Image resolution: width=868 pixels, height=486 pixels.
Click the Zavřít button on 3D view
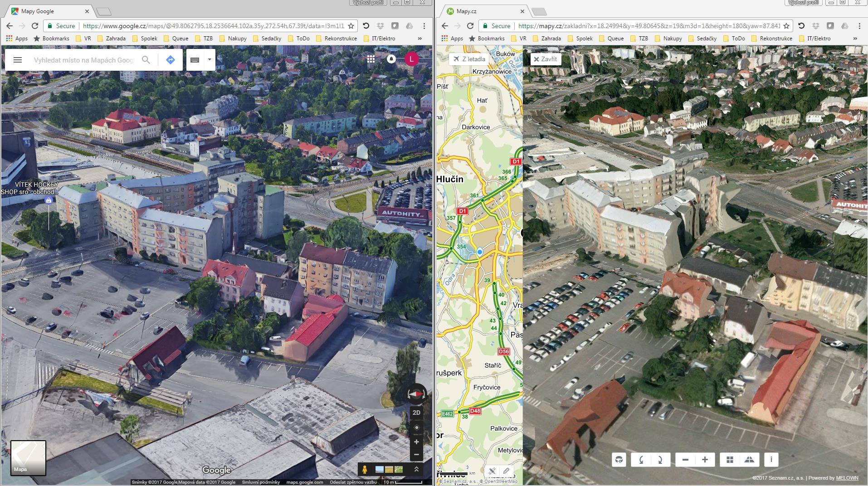[546, 59]
